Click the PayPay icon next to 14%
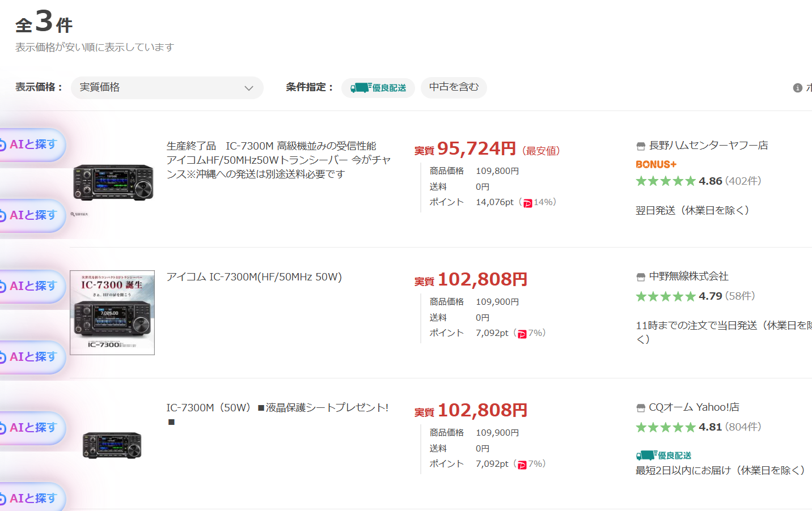 pyautogui.click(x=527, y=203)
